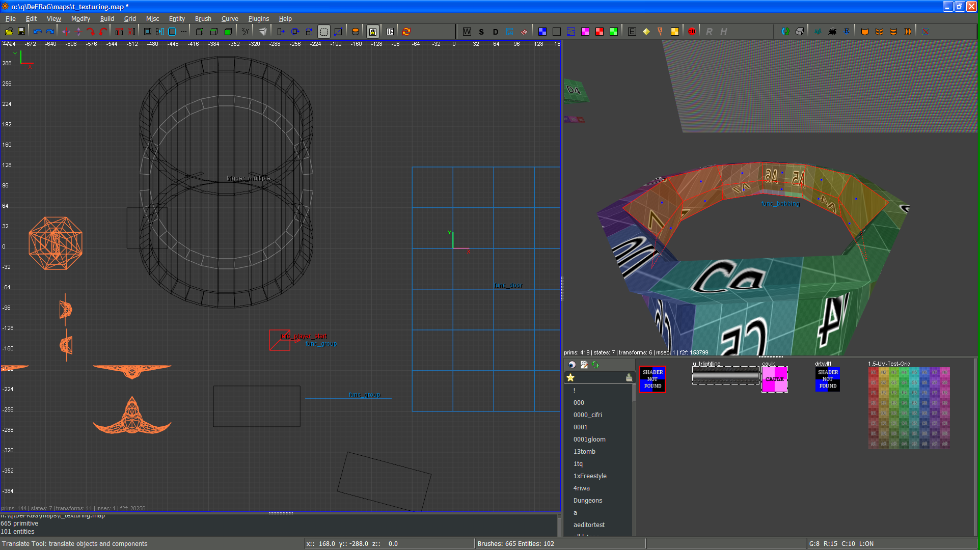The width and height of the screenshot is (980, 550).
Task: Toggle the texture lock padlock button
Action: [x=373, y=32]
